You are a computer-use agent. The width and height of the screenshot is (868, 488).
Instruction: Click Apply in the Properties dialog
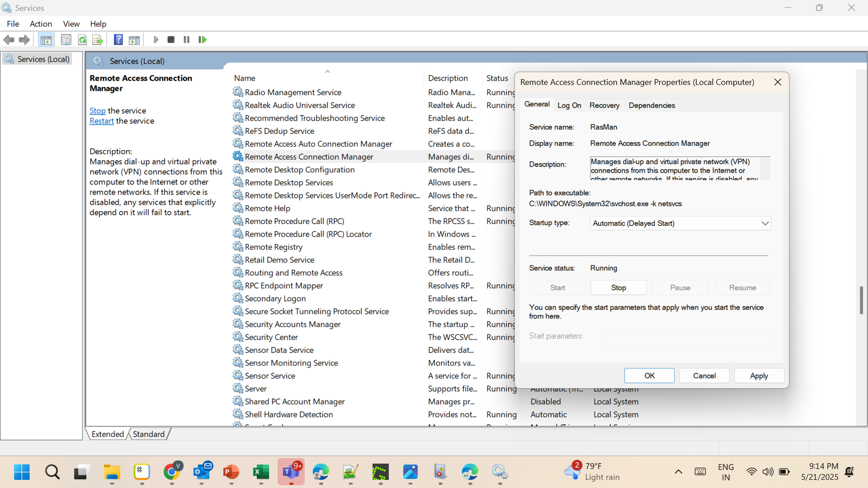point(759,376)
